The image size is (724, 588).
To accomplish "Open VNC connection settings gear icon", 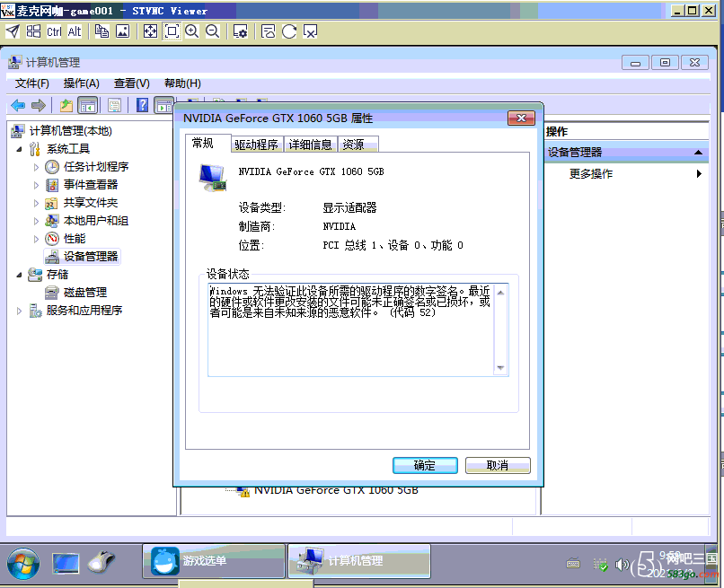I will 240,31.
